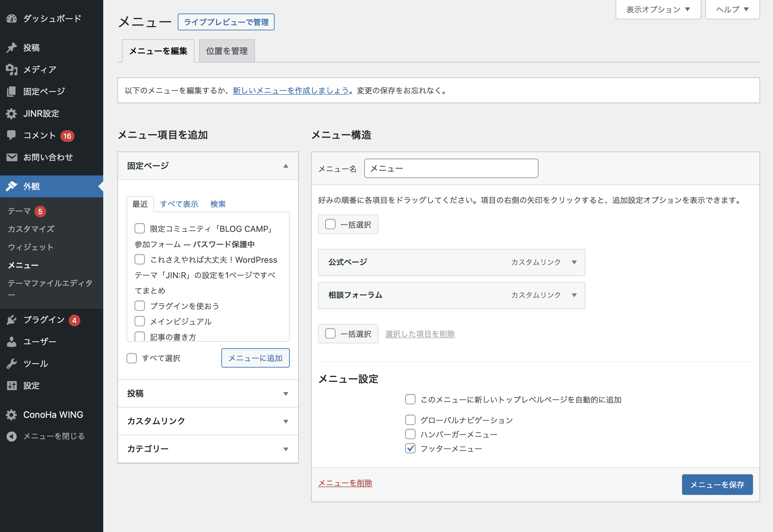Click the コメント speech bubble icon
Screen dimensions: 773x532
point(12,135)
